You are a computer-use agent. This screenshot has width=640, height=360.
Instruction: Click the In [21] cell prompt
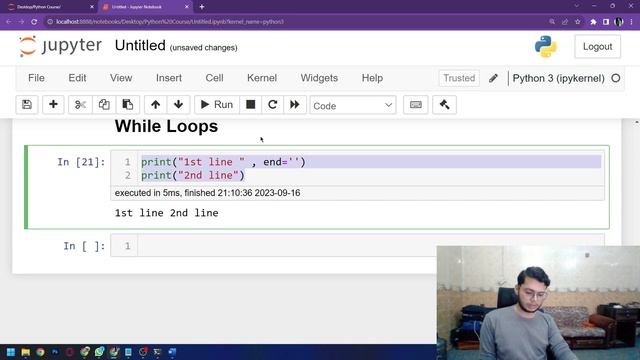pos(81,162)
